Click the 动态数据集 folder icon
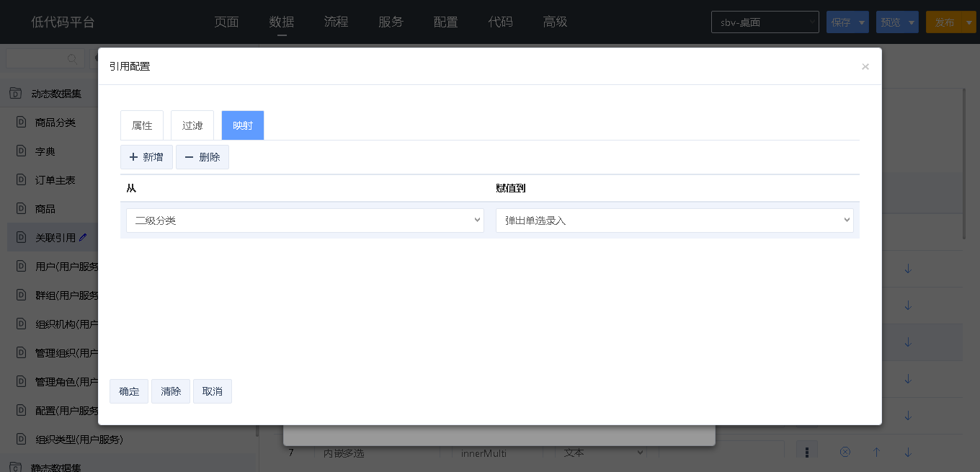Screen dimensions: 980x472 (15, 94)
